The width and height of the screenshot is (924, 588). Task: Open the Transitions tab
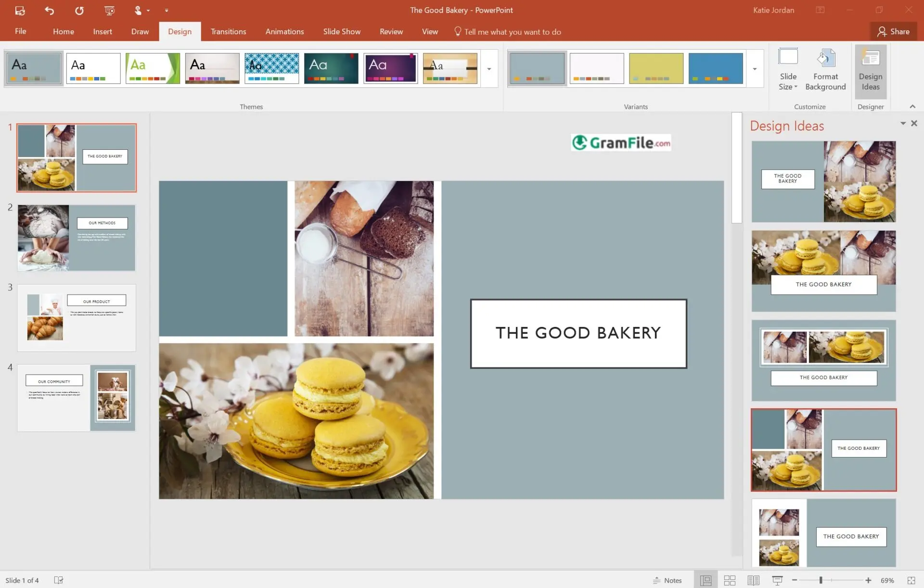[228, 31]
